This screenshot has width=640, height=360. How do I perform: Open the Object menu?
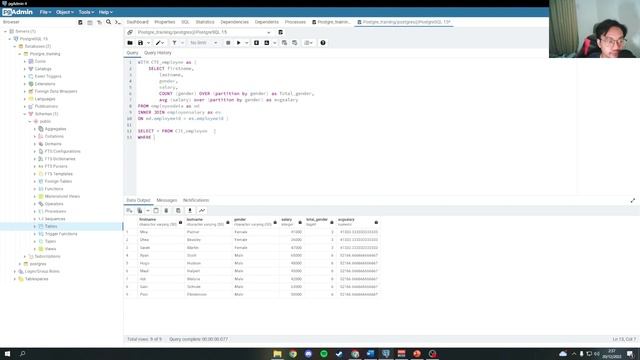pyautogui.click(x=64, y=12)
